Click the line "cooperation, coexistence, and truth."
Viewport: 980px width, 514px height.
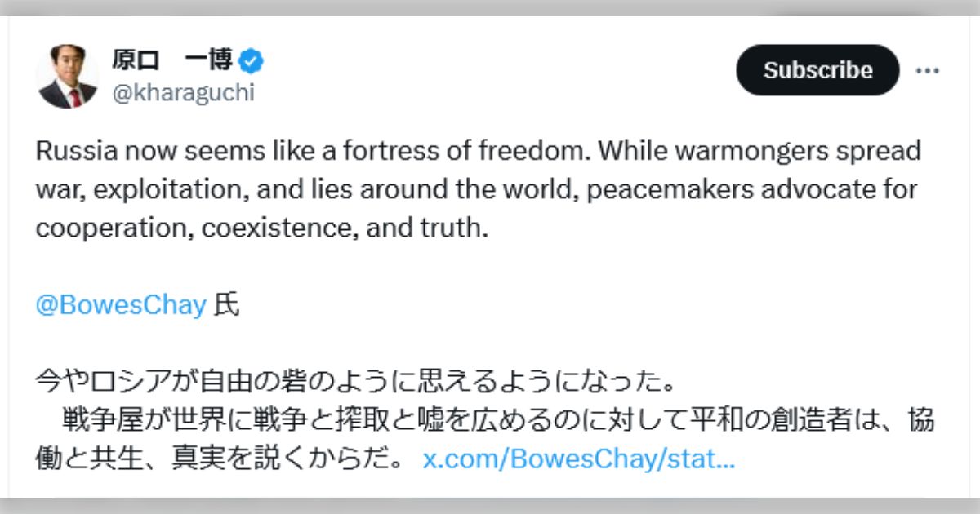tap(261, 228)
